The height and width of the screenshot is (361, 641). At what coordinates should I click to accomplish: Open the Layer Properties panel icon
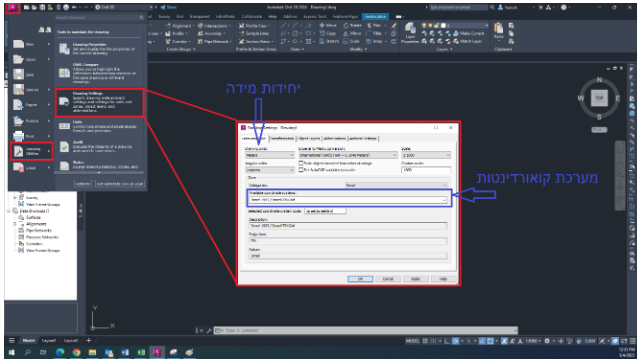[x=410, y=33]
